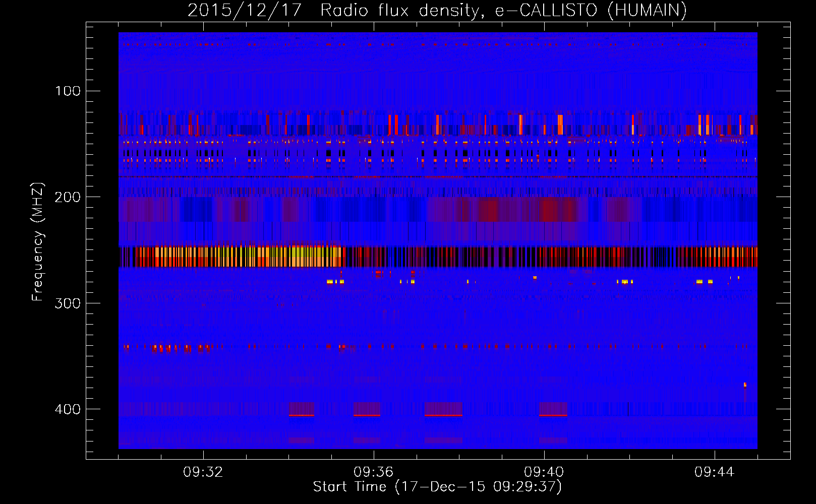Click the 300 frequency tick label
The height and width of the screenshot is (504, 816).
pyautogui.click(x=68, y=303)
